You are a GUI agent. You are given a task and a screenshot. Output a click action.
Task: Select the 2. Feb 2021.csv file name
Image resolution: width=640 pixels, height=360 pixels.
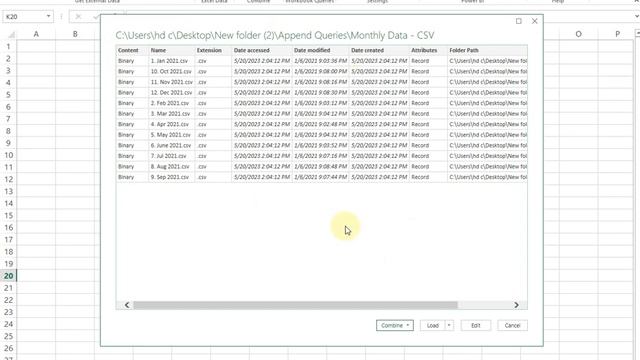(x=170, y=103)
